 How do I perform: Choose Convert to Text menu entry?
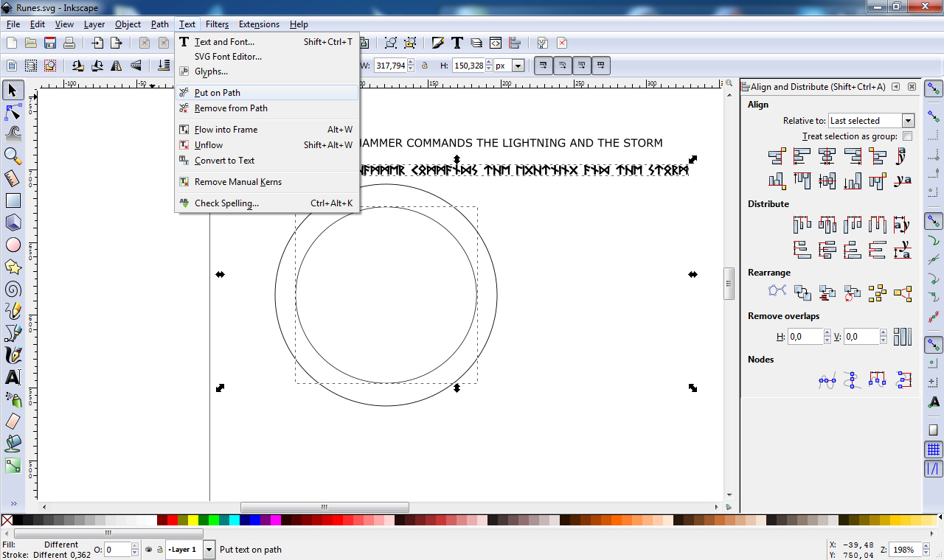(x=267, y=161)
